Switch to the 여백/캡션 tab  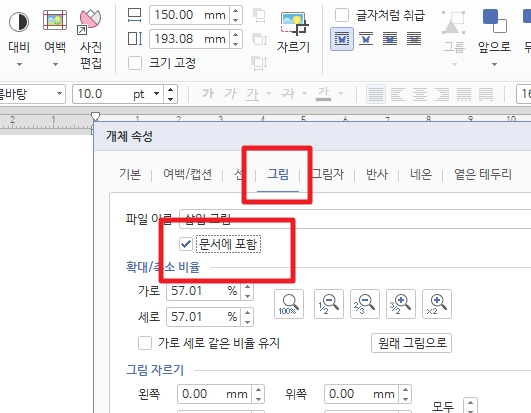click(x=187, y=174)
